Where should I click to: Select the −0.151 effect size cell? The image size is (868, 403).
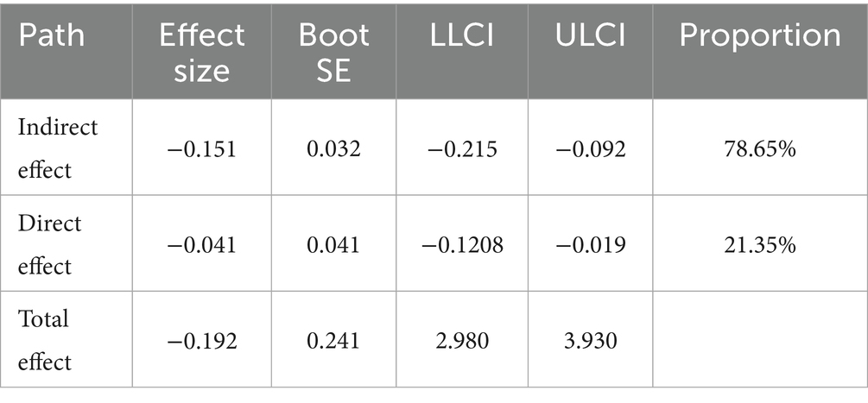tap(202, 148)
